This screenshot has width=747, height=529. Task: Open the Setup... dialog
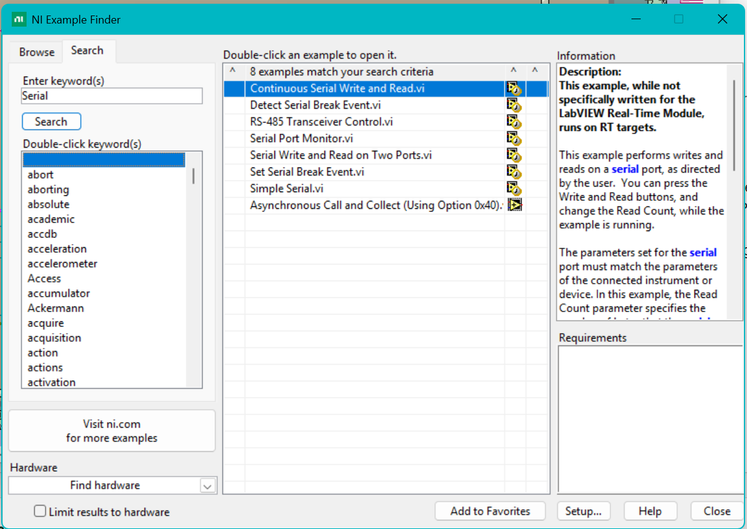[583, 511]
